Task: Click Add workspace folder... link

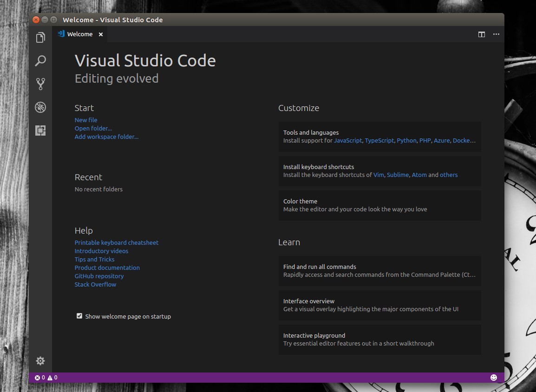Action: (x=107, y=137)
